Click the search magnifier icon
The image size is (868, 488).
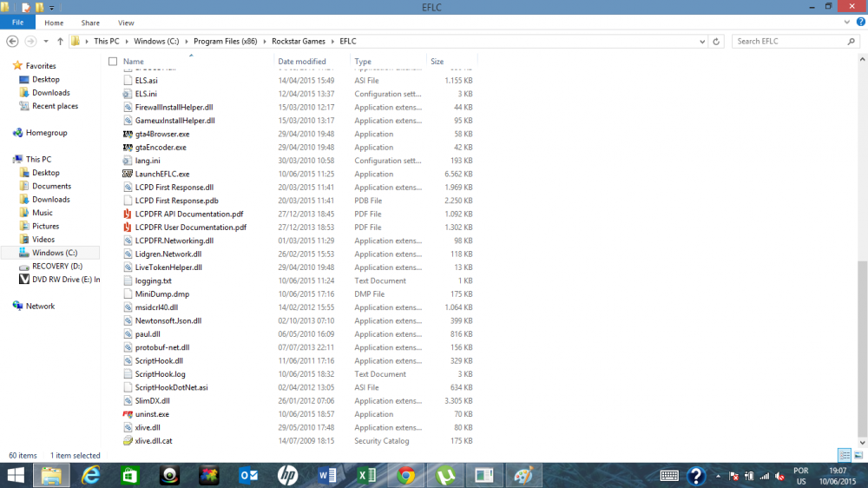click(x=851, y=42)
